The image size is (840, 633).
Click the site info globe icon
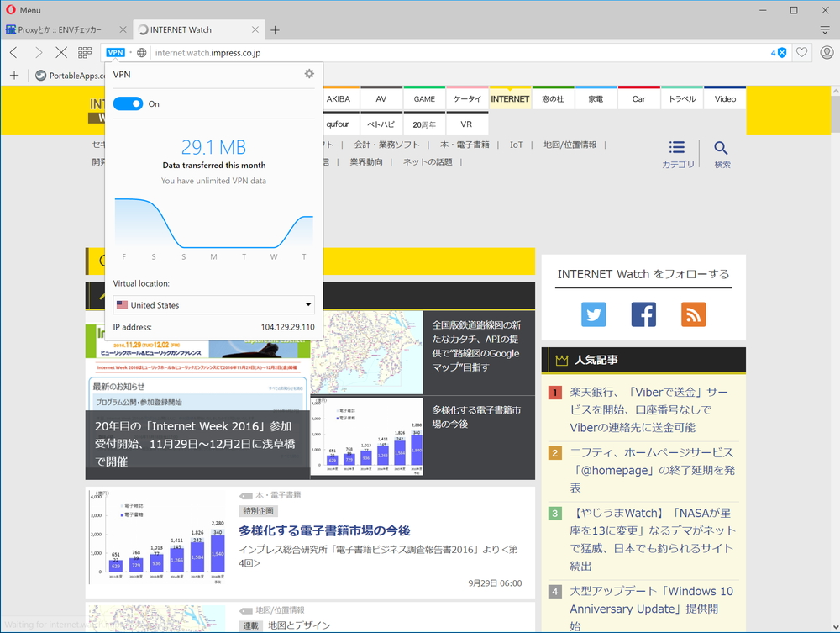[141, 52]
